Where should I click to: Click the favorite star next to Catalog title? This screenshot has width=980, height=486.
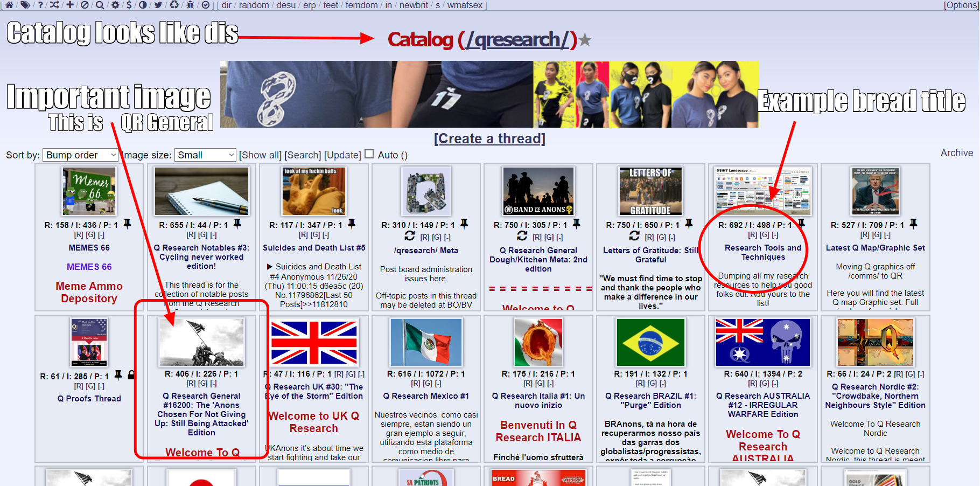[x=585, y=40]
